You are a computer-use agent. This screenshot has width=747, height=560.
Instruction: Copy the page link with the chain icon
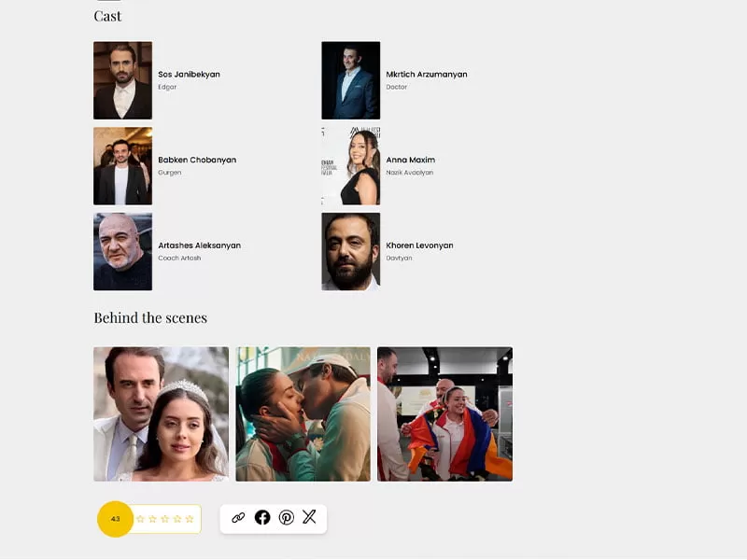[x=238, y=518]
